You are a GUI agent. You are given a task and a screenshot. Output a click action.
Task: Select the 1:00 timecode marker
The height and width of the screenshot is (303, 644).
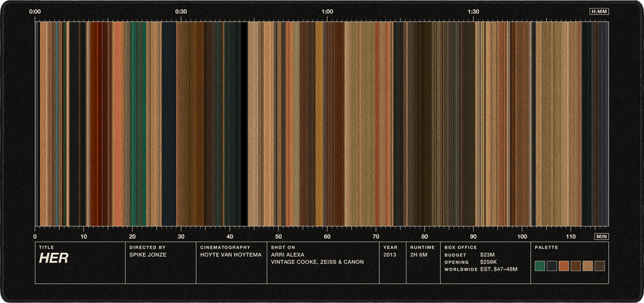327,11
